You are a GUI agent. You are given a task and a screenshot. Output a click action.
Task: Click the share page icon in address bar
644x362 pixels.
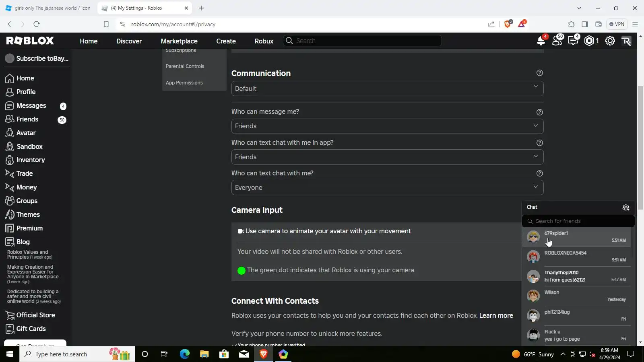pyautogui.click(x=491, y=24)
